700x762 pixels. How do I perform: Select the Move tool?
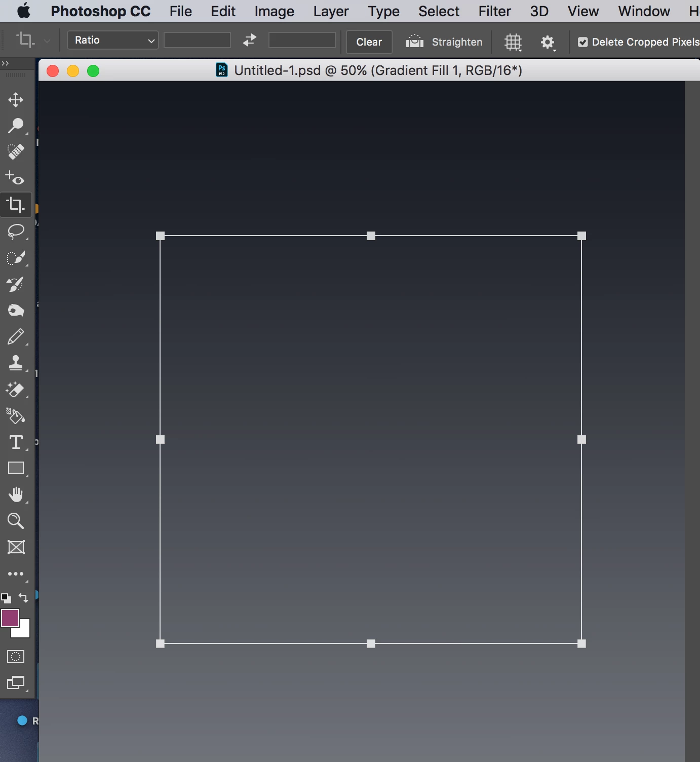[x=16, y=99]
